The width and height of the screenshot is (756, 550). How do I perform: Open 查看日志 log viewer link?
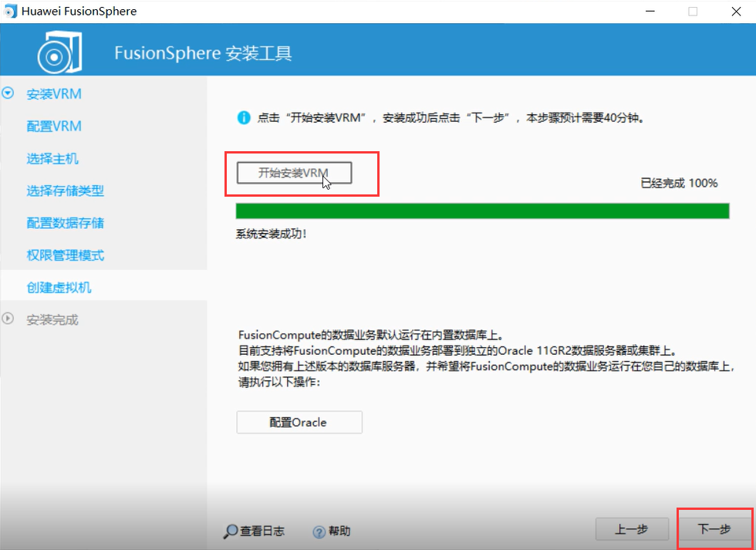tap(262, 531)
